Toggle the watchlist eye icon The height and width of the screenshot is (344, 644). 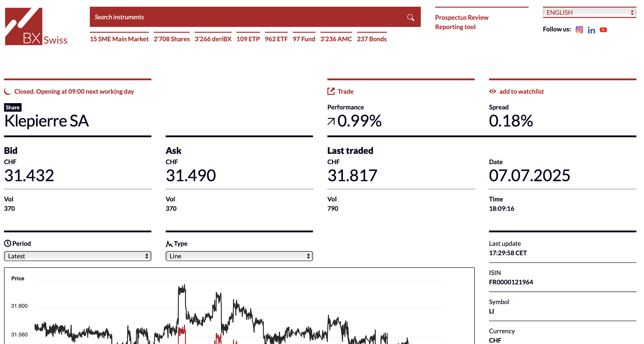493,91
